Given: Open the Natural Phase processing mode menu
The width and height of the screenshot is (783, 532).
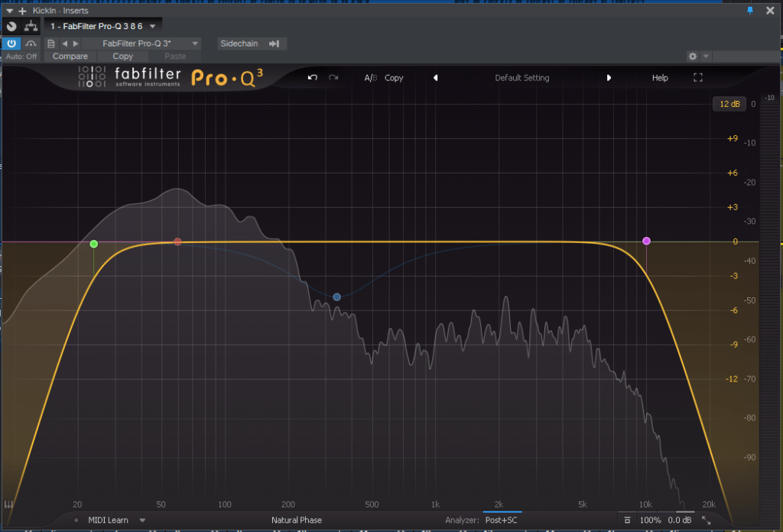Looking at the screenshot, I should [297, 521].
